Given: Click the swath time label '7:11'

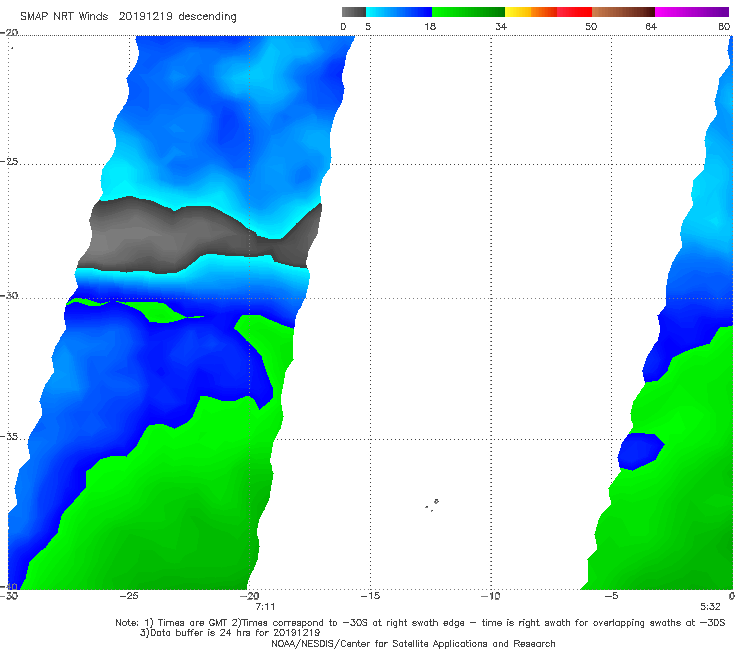Looking at the screenshot, I should (265, 607).
